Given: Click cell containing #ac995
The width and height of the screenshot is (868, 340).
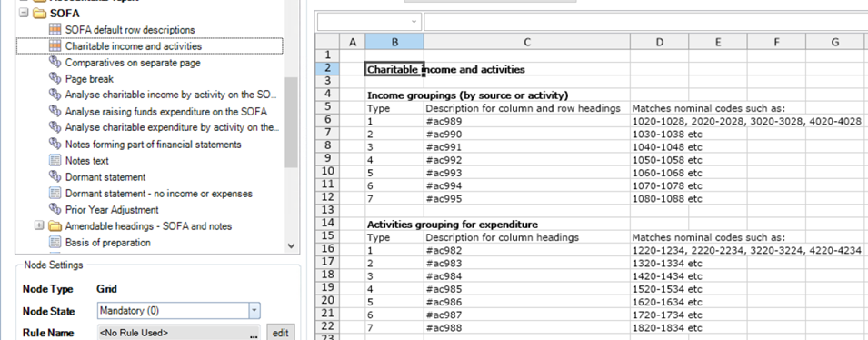Looking at the screenshot, I should pos(527,199).
